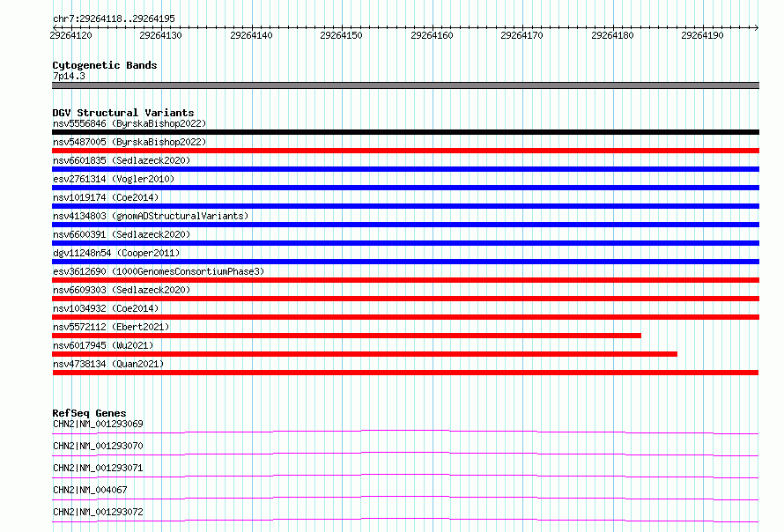The height and width of the screenshot is (532, 784).
Task: Click the magenta line for CHN2|NM_001293069
Action: [405, 432]
